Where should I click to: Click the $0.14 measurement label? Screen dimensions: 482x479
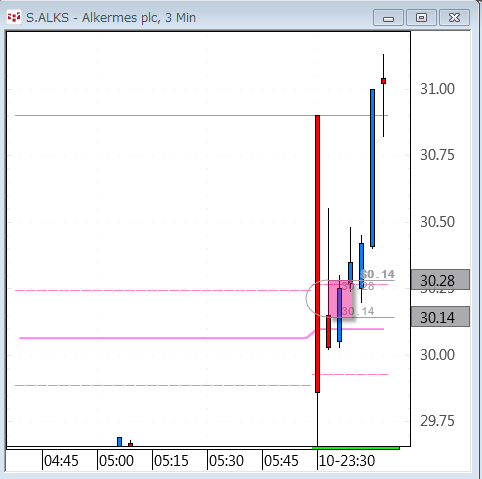(377, 274)
